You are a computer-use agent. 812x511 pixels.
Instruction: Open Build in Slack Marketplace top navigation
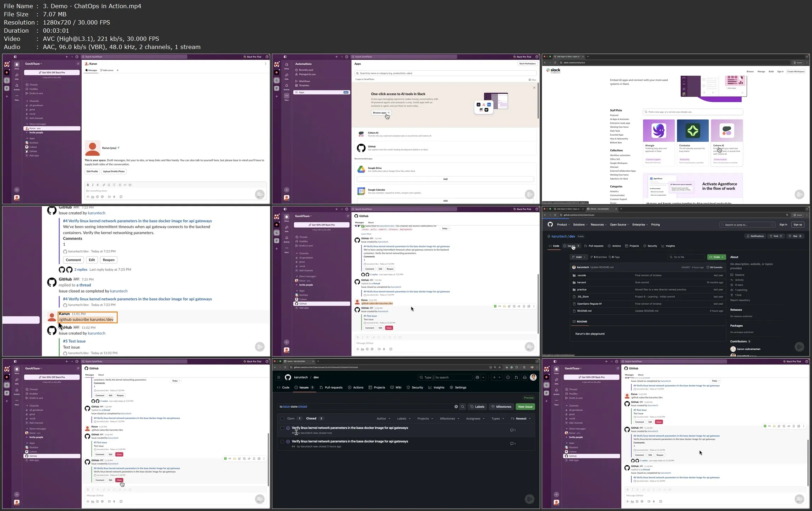[771, 71]
